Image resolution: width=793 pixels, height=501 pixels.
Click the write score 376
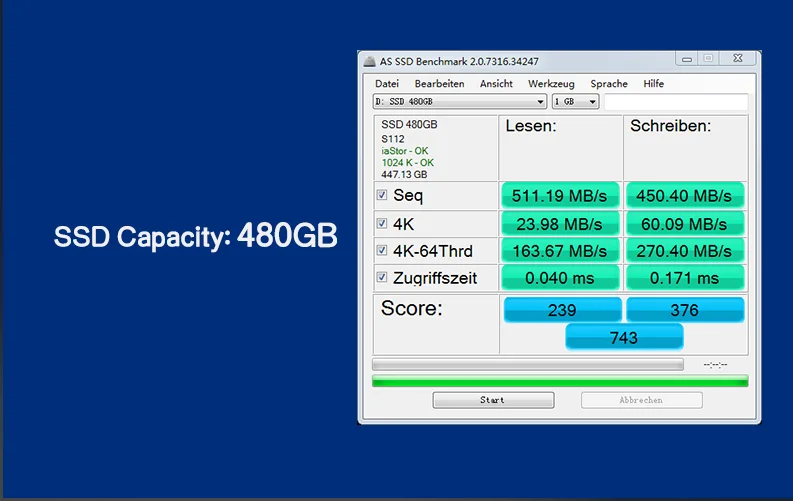pos(685,309)
